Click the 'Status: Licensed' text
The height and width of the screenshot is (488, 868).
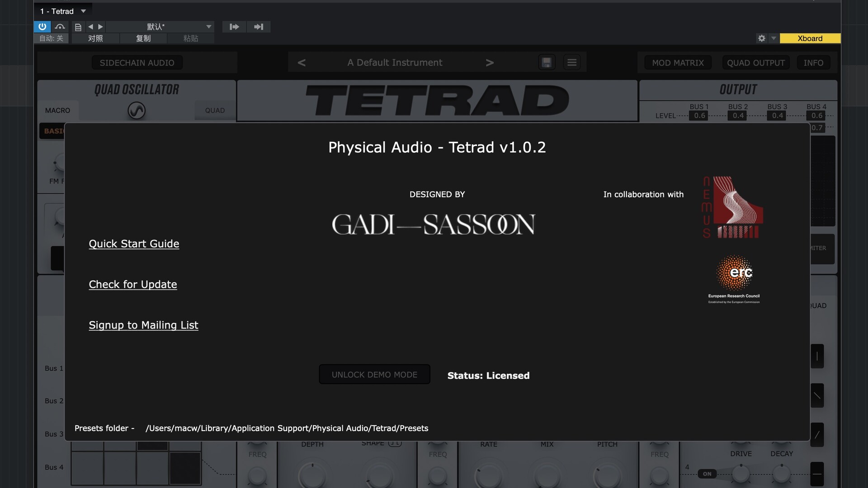488,375
